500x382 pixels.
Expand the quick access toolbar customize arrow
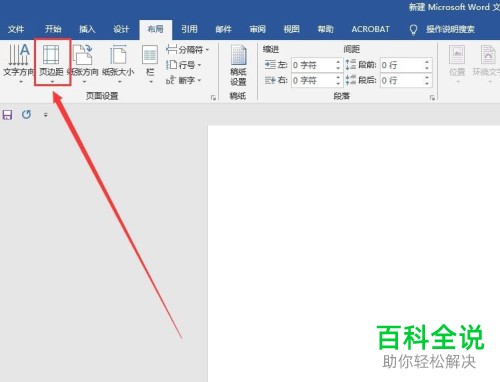pos(46,115)
